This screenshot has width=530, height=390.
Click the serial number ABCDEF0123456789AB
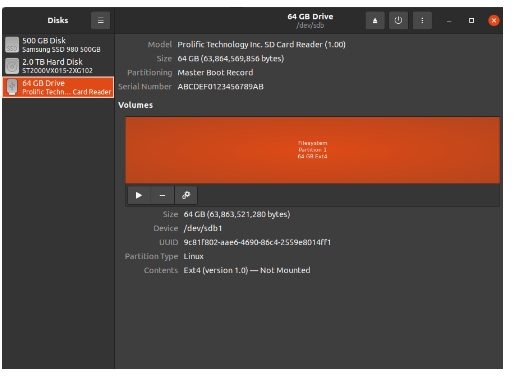220,87
